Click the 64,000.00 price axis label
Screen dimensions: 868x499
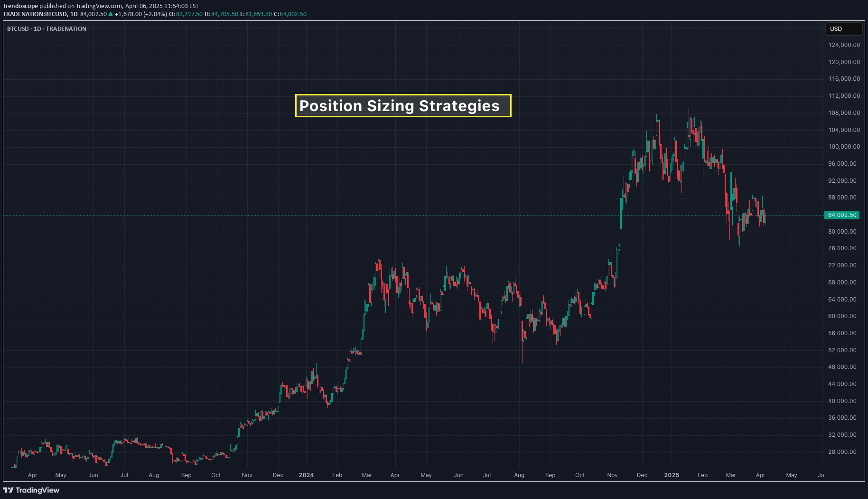click(842, 300)
